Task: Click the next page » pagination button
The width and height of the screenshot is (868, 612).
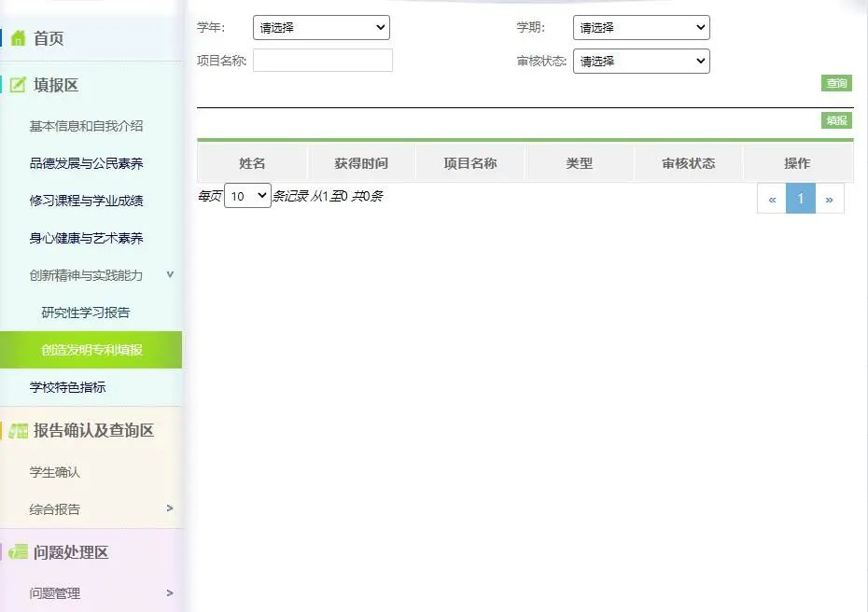Action: point(831,198)
